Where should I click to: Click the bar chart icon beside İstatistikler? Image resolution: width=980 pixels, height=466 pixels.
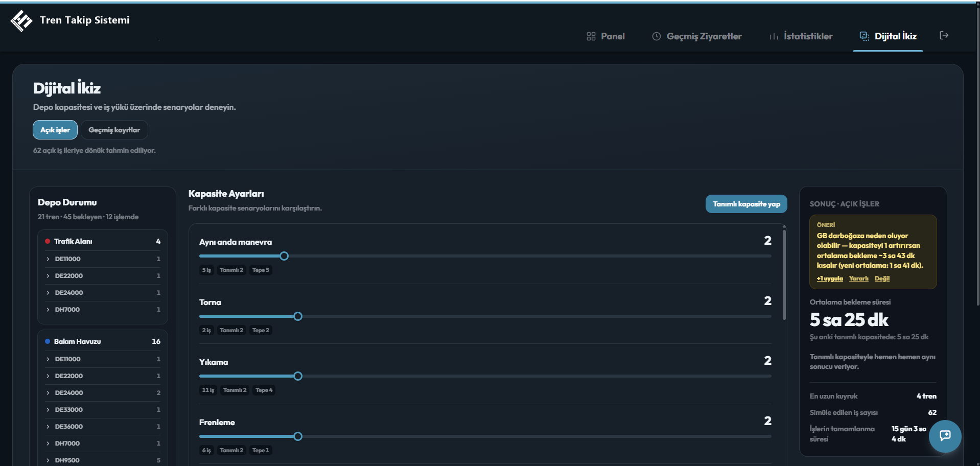tap(774, 36)
